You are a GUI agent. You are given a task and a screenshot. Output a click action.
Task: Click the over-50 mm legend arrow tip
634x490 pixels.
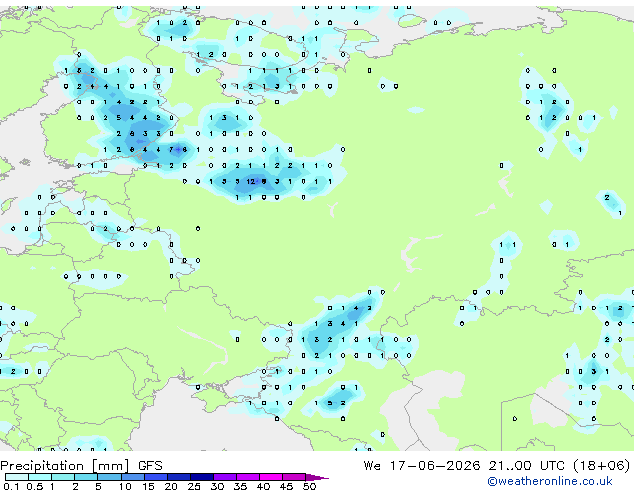(317, 478)
